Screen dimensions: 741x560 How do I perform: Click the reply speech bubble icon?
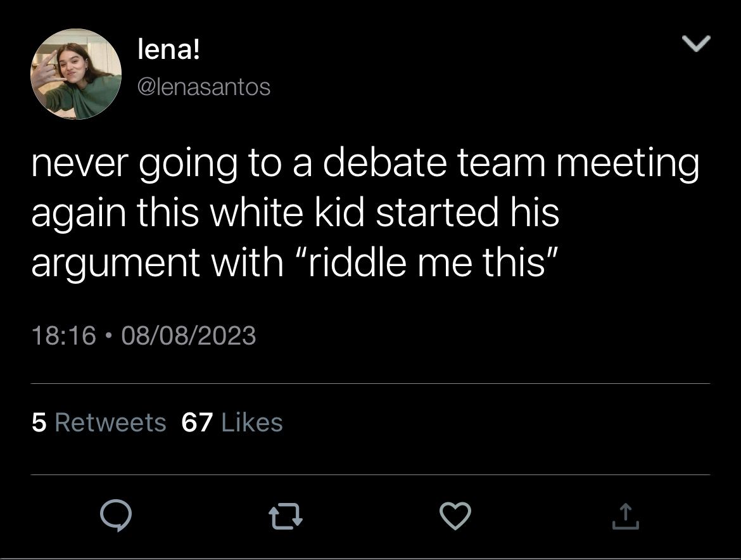tap(116, 516)
